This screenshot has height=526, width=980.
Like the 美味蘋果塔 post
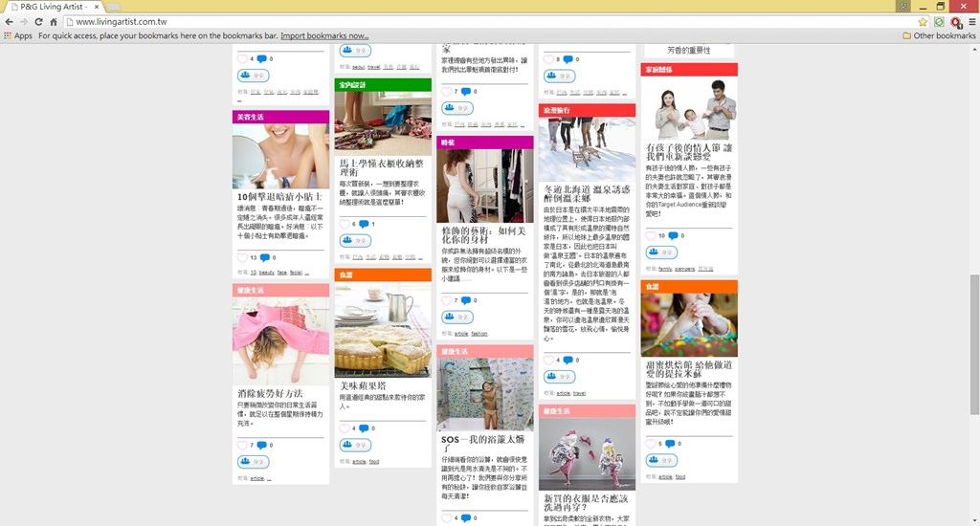pos(345,428)
